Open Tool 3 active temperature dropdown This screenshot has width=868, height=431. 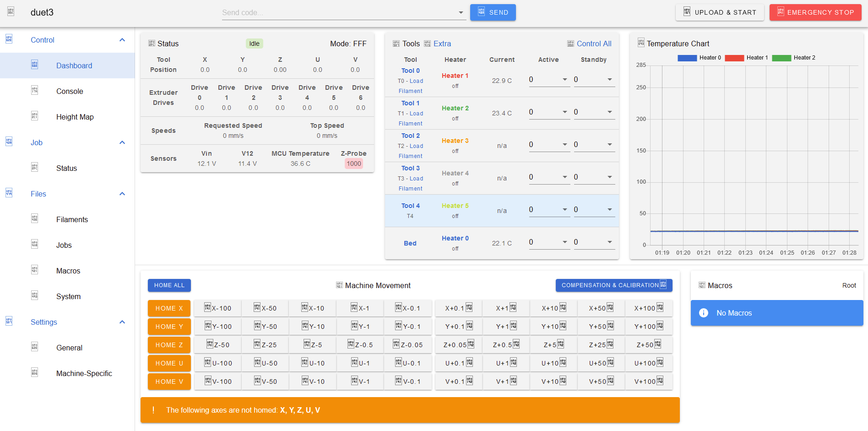(x=565, y=177)
